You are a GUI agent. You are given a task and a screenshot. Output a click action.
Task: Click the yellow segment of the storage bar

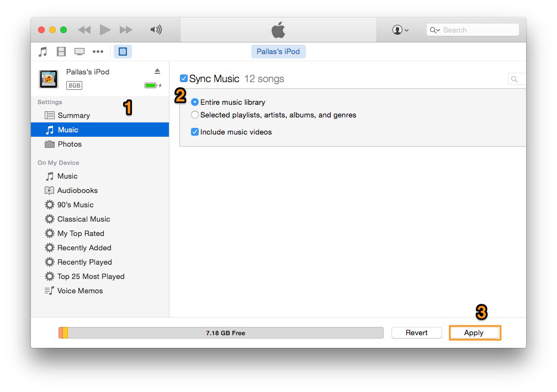pos(65,333)
